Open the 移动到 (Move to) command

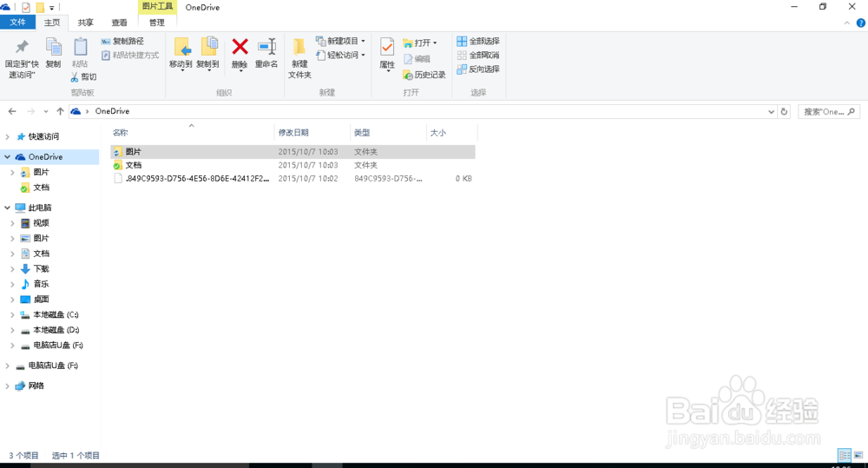[181, 54]
